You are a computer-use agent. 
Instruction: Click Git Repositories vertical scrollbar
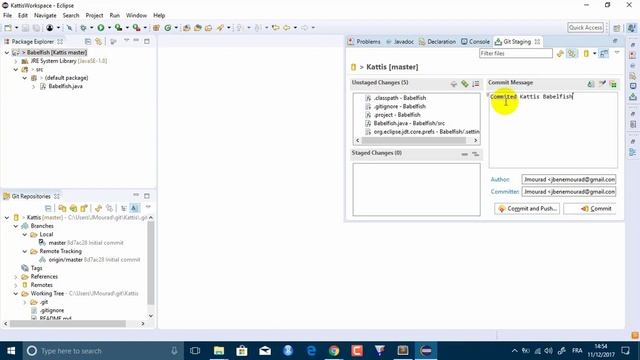click(151, 263)
